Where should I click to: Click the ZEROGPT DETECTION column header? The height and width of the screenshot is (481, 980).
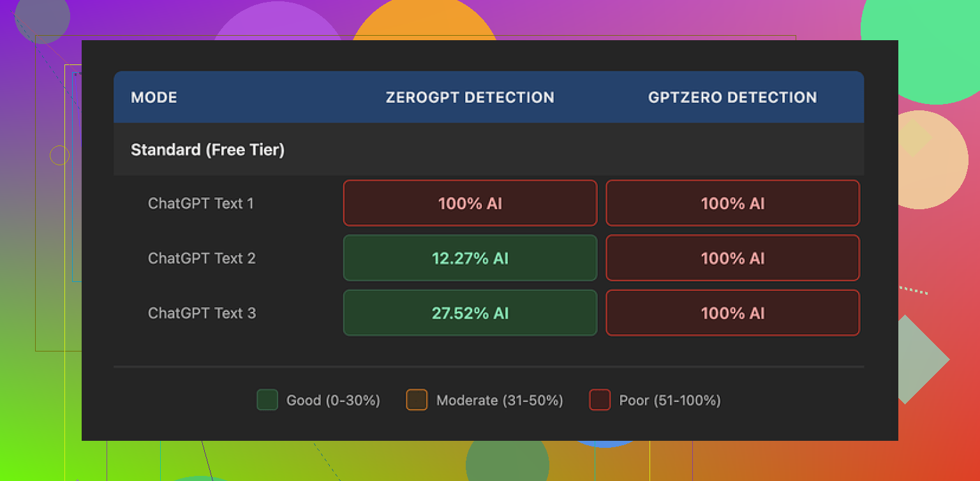tap(470, 98)
